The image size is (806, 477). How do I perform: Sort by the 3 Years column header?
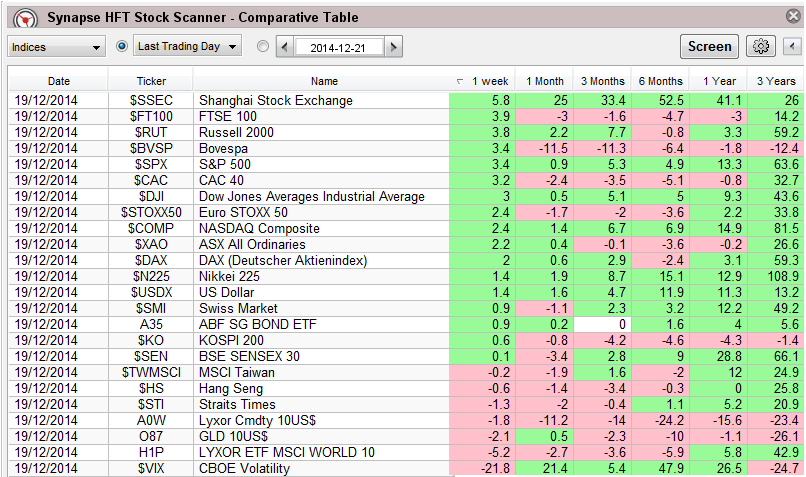[x=777, y=81]
